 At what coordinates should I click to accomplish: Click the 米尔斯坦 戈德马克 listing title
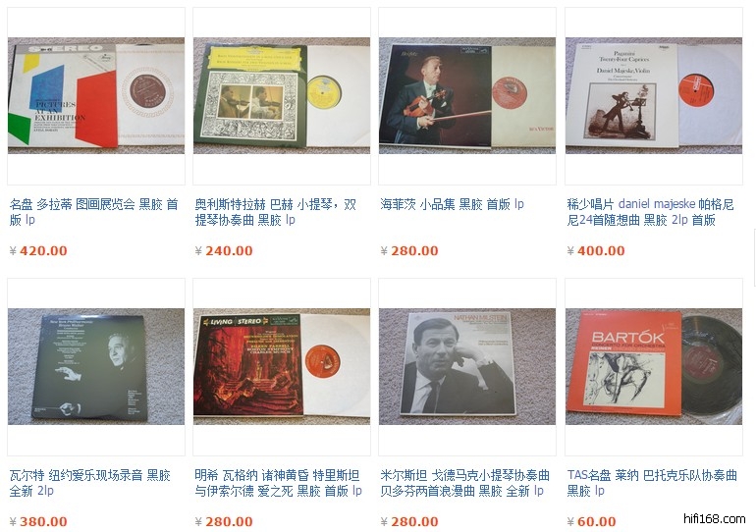tap(464, 483)
